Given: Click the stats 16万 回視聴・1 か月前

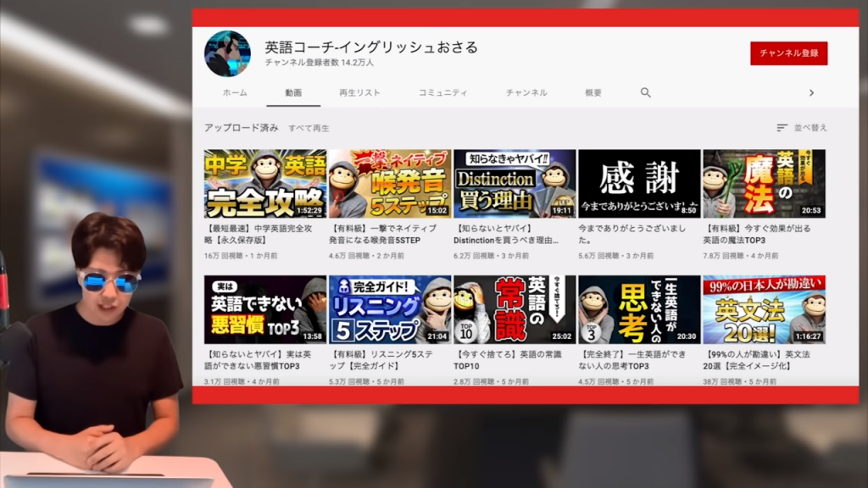Looking at the screenshot, I should (242, 256).
